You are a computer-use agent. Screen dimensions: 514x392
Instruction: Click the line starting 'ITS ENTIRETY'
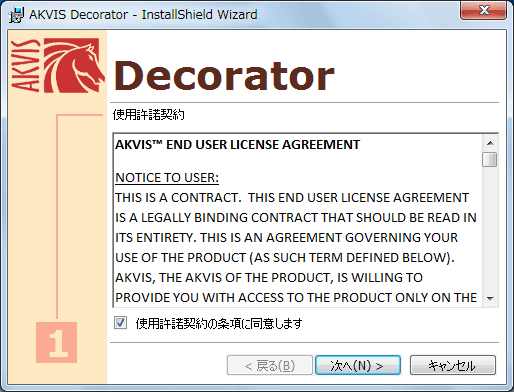[286, 238]
